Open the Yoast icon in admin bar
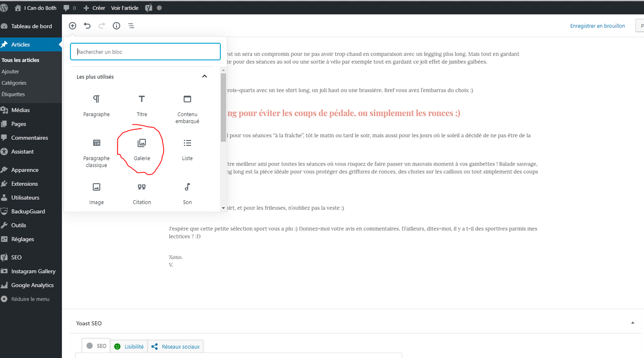The image size is (644, 358). pos(148,8)
